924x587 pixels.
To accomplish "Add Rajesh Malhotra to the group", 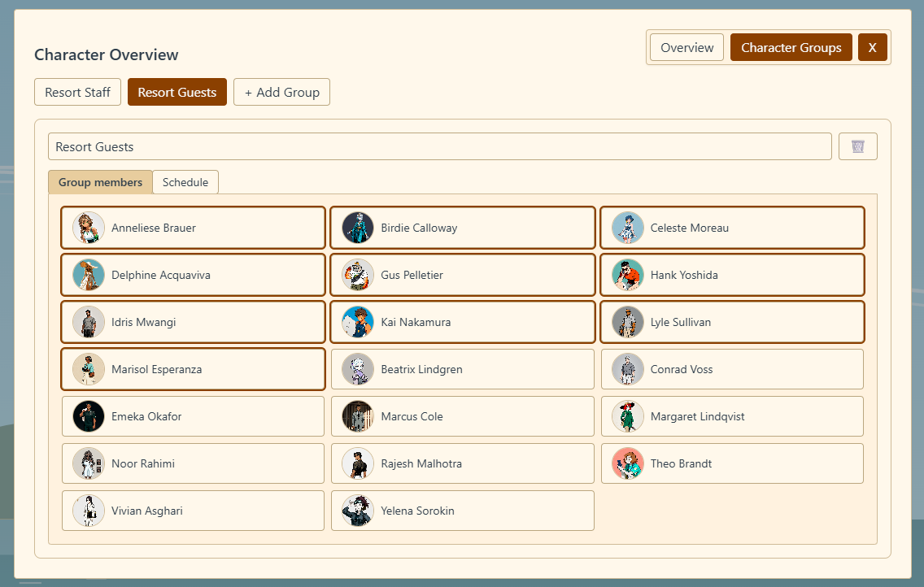I will pyautogui.click(x=463, y=463).
